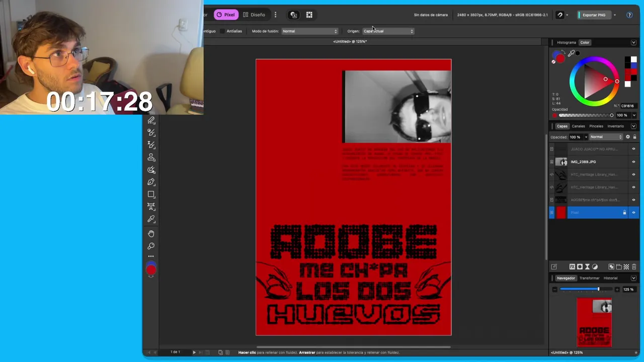Image resolution: width=644 pixels, height=362 pixels.
Task: Click the hex color field C91616
Action: click(x=629, y=106)
